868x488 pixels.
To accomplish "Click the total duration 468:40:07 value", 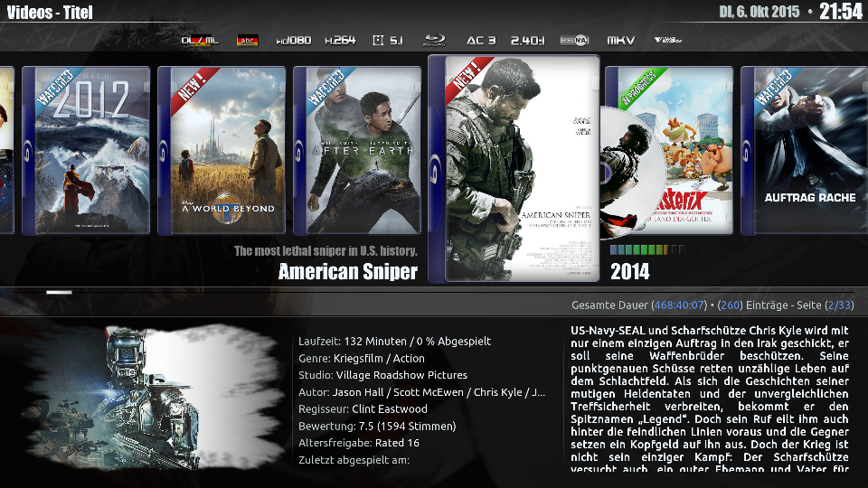I will [679, 305].
